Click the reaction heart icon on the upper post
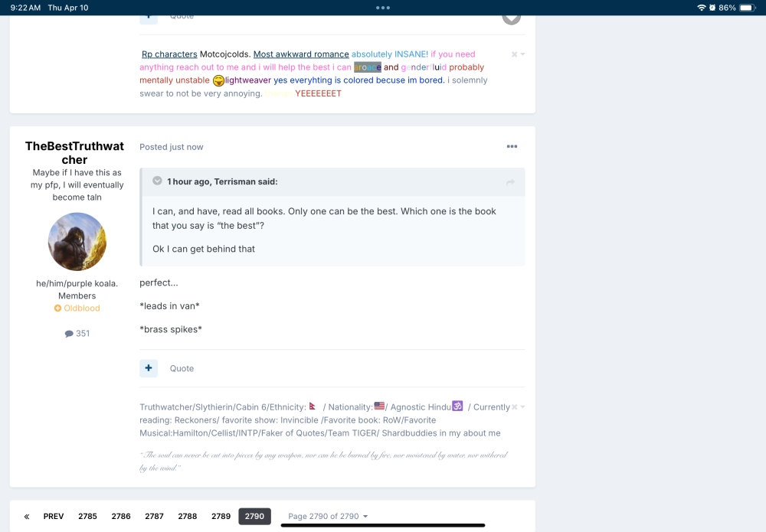The width and height of the screenshot is (766, 532). pyautogui.click(x=512, y=19)
